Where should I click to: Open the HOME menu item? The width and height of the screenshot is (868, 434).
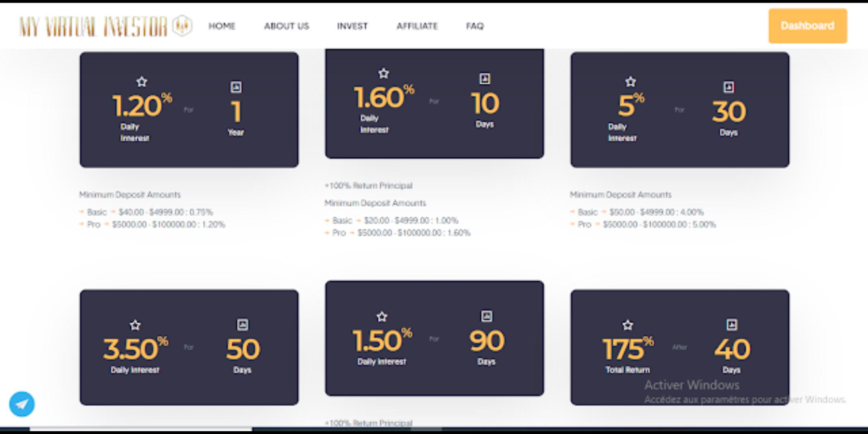coord(221,26)
